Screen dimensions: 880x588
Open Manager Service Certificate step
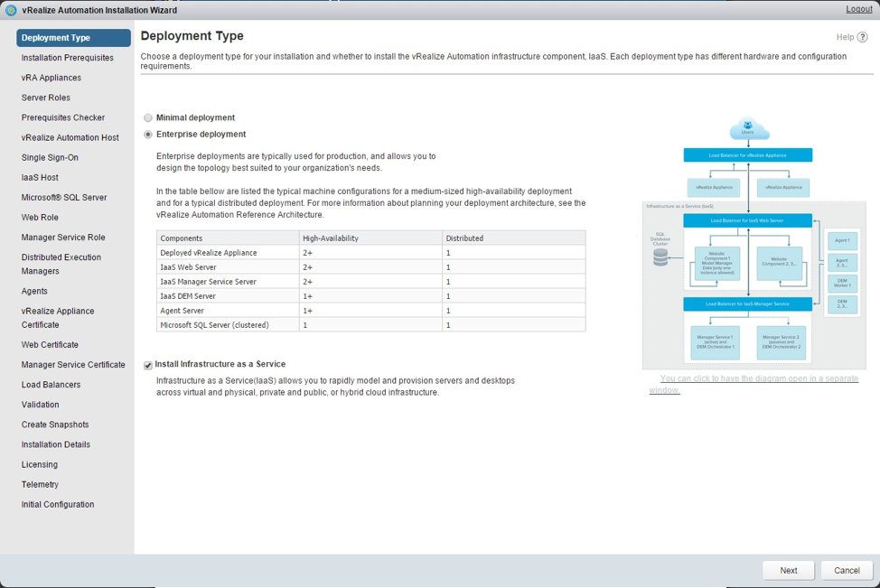click(73, 365)
